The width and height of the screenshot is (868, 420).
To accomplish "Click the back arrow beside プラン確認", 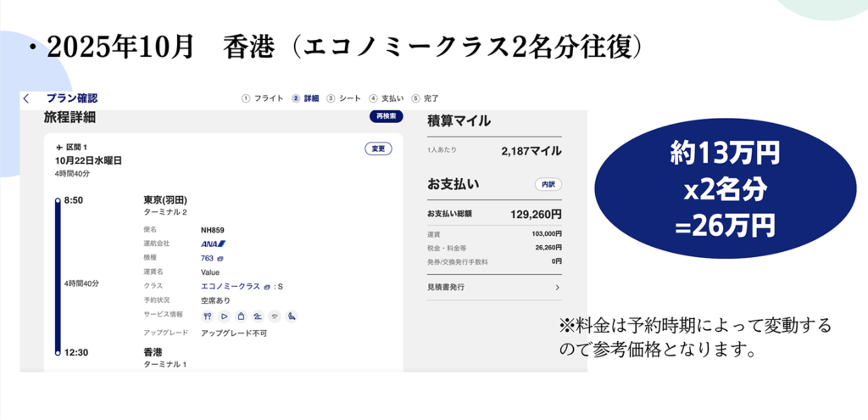I will coord(26,98).
